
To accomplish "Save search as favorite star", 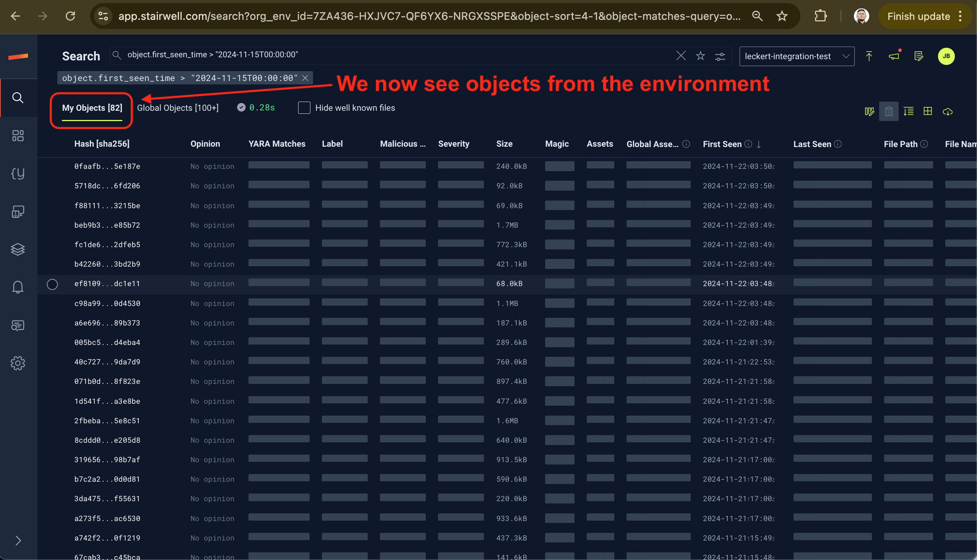I will tap(700, 56).
